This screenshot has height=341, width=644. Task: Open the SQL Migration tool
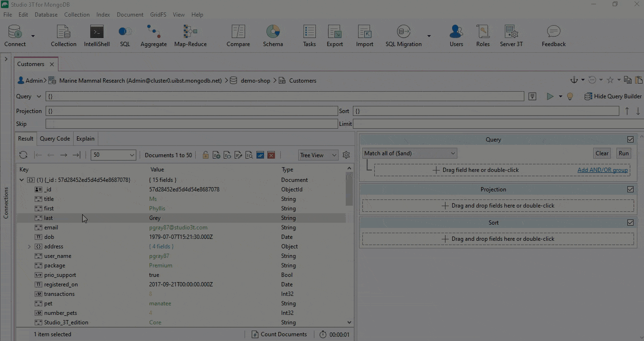(403, 36)
